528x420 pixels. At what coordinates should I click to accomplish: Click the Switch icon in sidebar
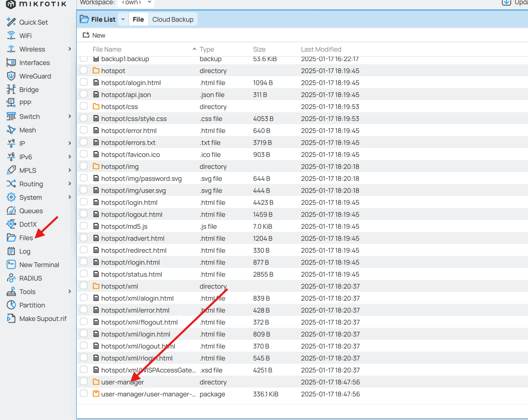coord(11,117)
